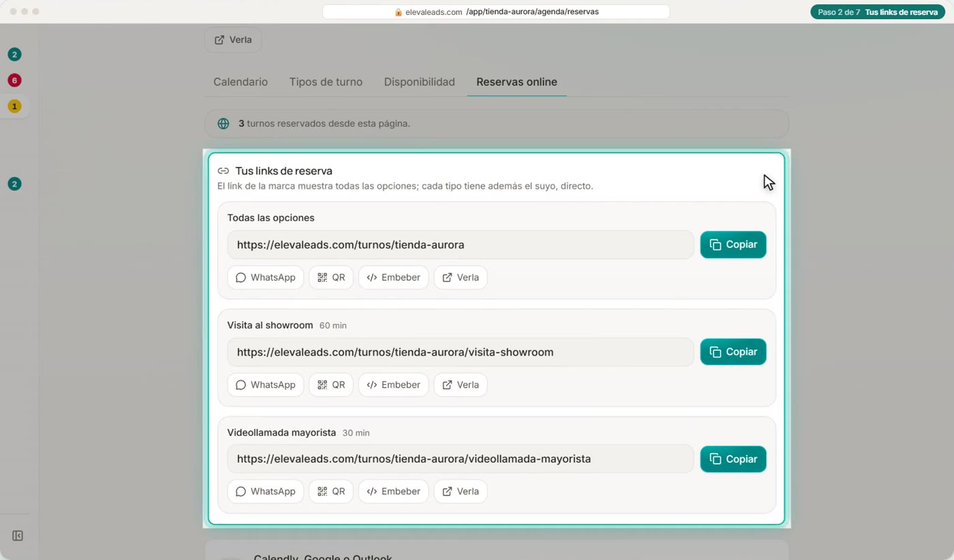Click the 3 turnos reservados banner text

tap(324, 124)
